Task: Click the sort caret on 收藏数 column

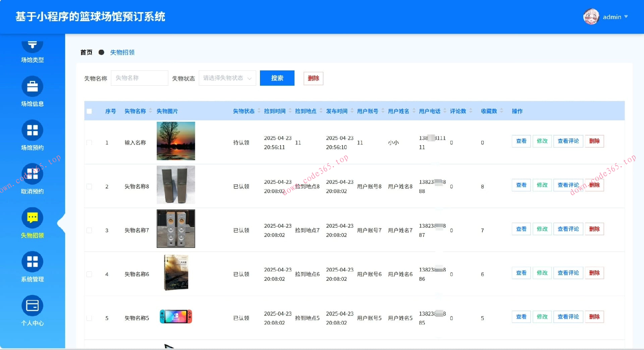Action: point(502,111)
